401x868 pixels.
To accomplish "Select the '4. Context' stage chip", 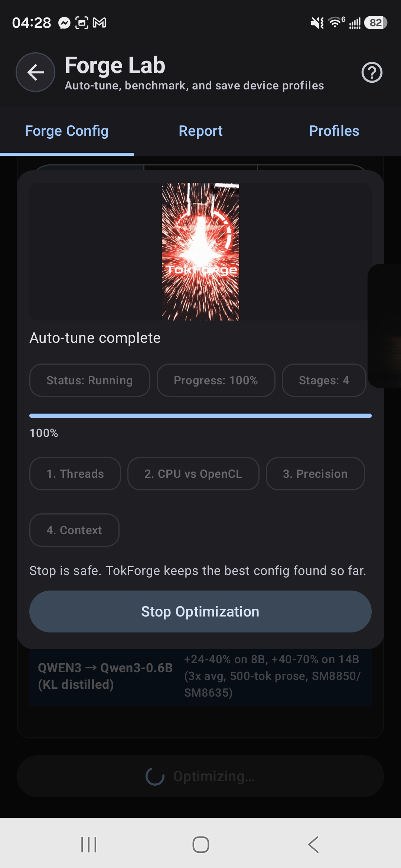I will [x=74, y=530].
